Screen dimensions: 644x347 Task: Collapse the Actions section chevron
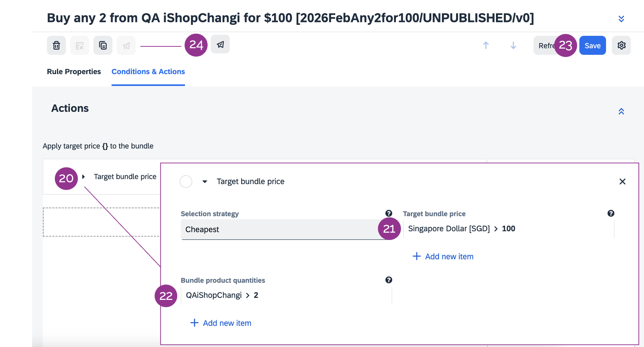[x=621, y=111]
